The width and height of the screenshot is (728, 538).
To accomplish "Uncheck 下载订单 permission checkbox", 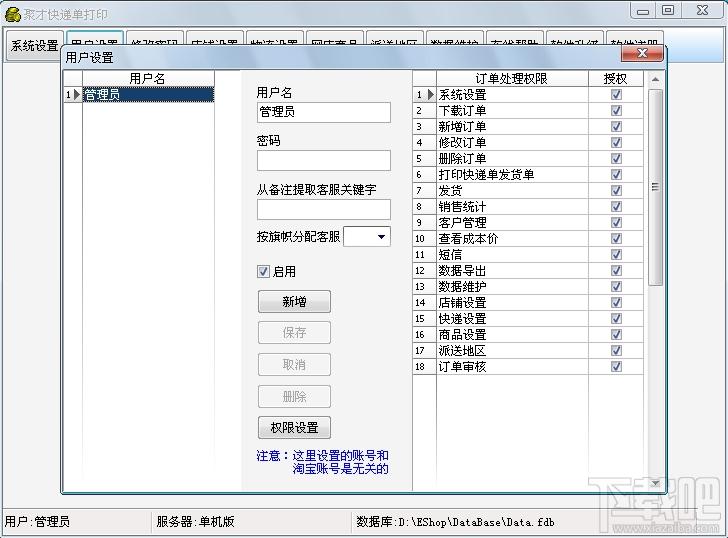I will (616, 110).
